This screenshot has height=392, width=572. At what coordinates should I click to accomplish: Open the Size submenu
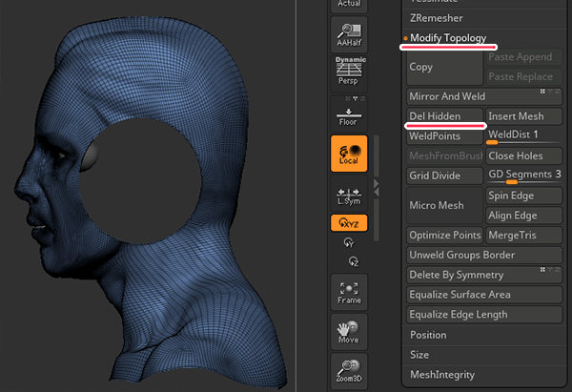pyautogui.click(x=419, y=355)
